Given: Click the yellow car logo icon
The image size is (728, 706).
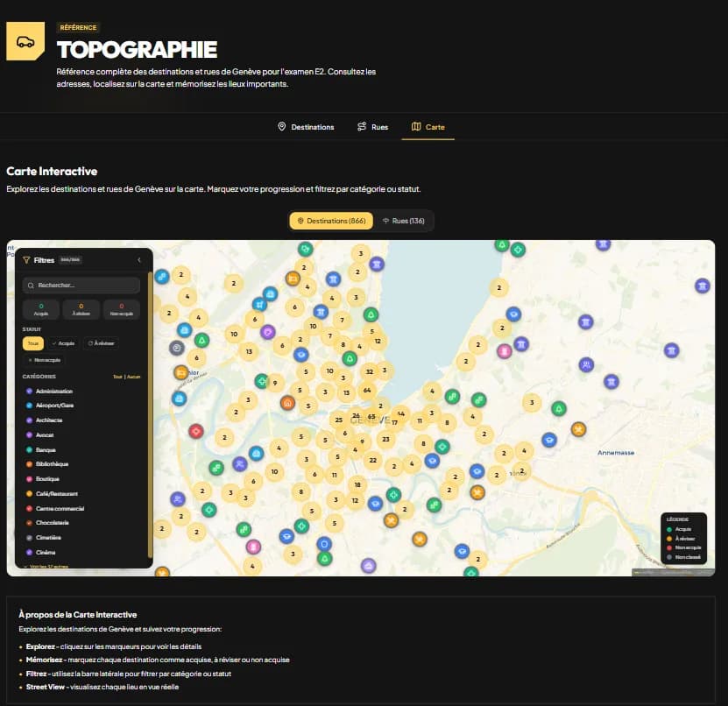Looking at the screenshot, I should pyautogui.click(x=25, y=41).
